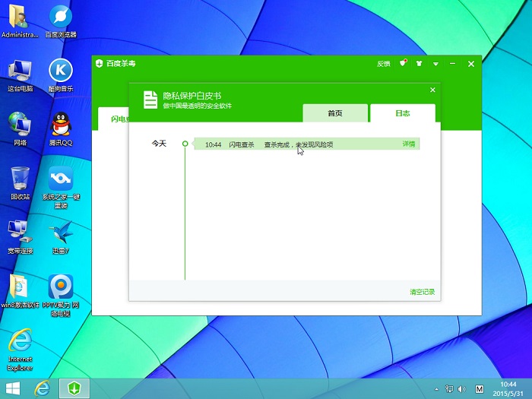Click the input method M indicator

click(x=479, y=389)
